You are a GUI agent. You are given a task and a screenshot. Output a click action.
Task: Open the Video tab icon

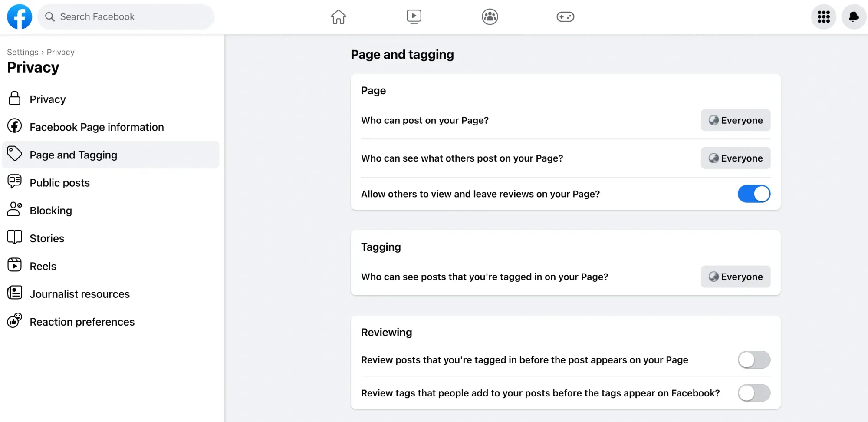coord(414,17)
